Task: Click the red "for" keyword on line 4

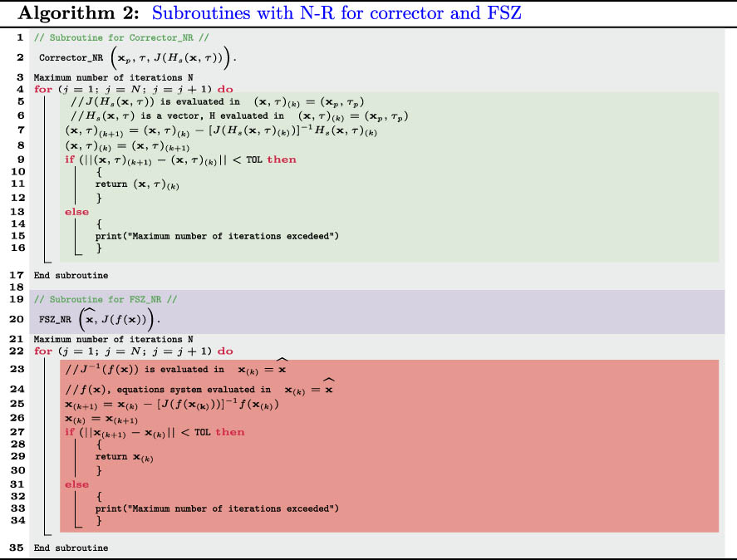Action: (42, 88)
